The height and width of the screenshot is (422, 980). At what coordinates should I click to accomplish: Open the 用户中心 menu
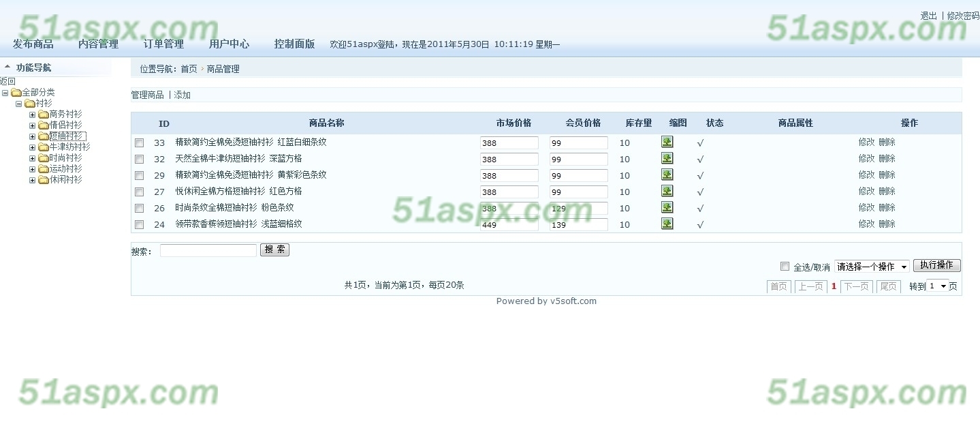click(x=229, y=44)
